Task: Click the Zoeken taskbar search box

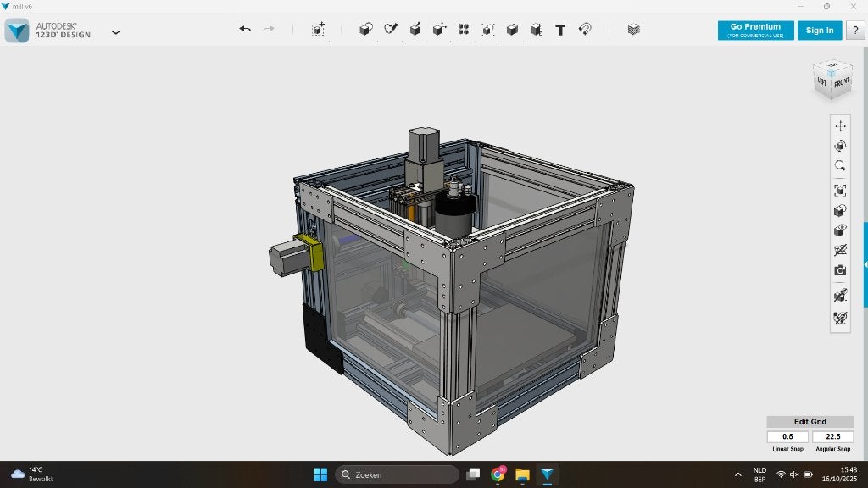Action: (x=397, y=474)
